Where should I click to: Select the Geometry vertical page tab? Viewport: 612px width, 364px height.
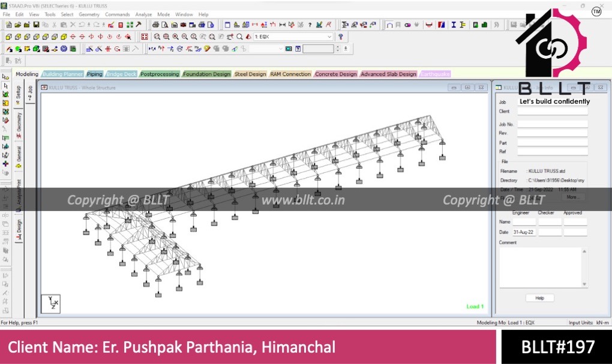[19, 125]
